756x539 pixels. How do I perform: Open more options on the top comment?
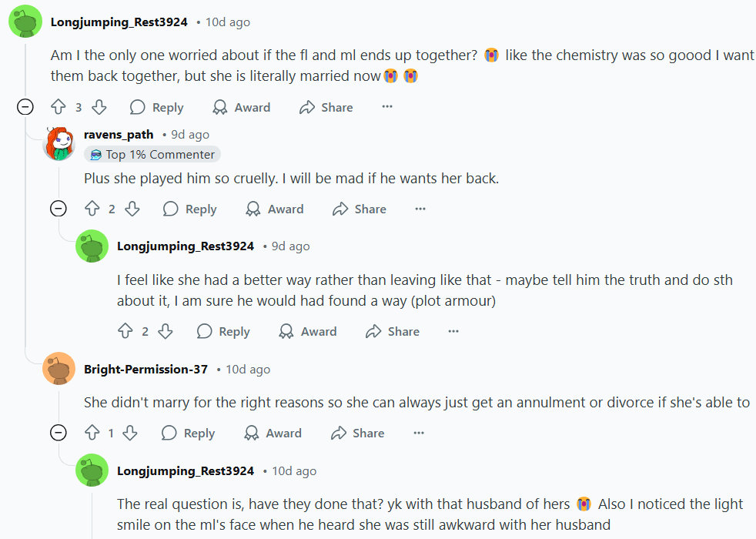point(387,108)
